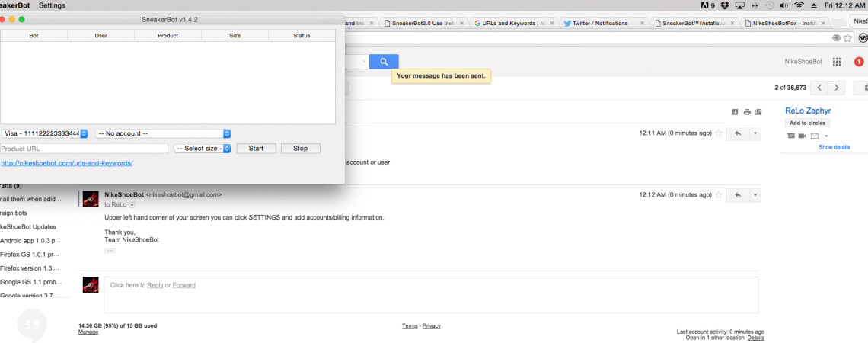This screenshot has width=868, height=343.
Task: Expand the Select size dropdown
Action: point(202,149)
